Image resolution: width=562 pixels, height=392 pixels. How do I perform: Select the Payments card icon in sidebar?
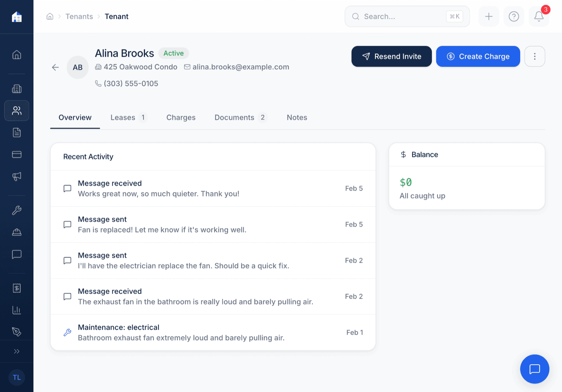(x=17, y=155)
